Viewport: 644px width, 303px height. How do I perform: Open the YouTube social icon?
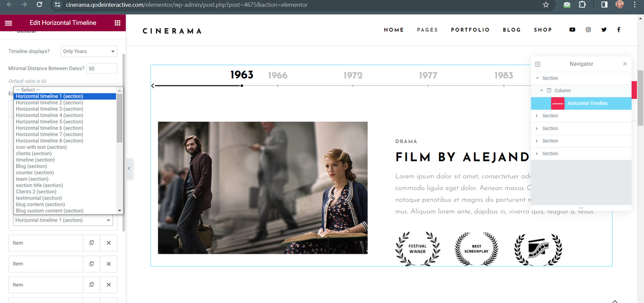[x=572, y=30]
